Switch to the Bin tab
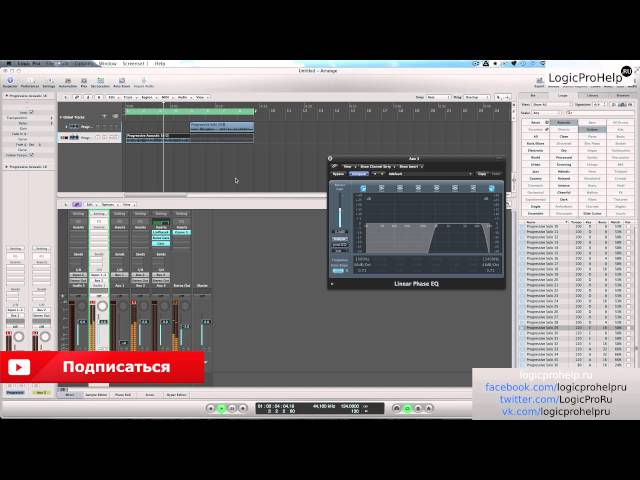 [x=533, y=96]
